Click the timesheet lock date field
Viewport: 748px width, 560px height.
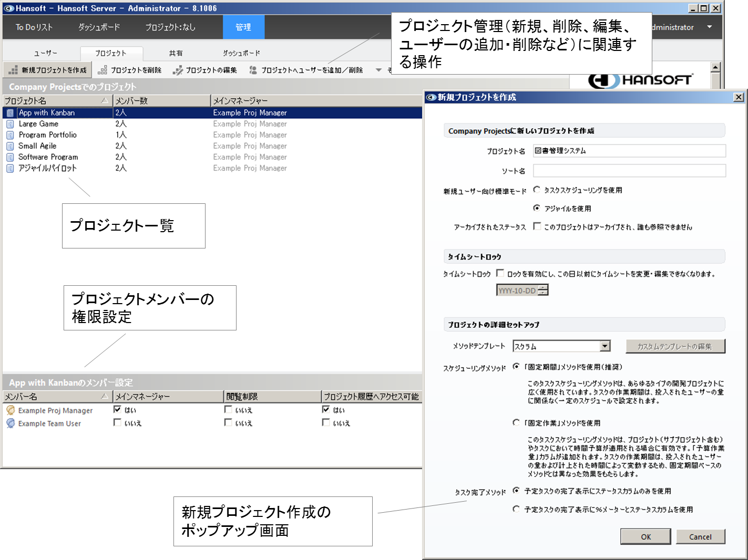click(517, 290)
